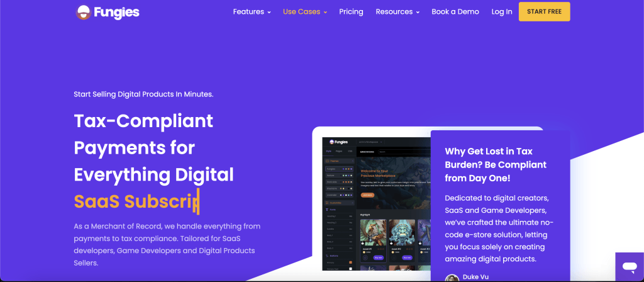Click the star rating on Asset #1 card
Viewport: 644px width, 282px height.
380,249
